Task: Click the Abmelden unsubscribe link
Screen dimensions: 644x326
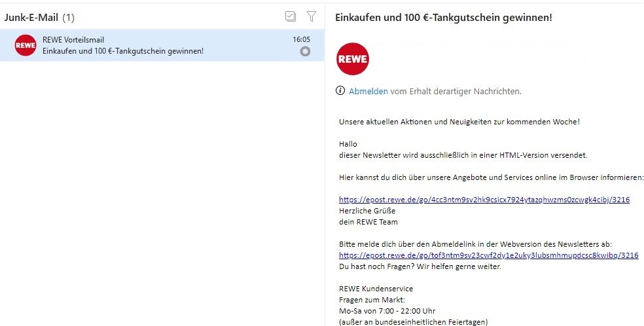Action: 368,91
